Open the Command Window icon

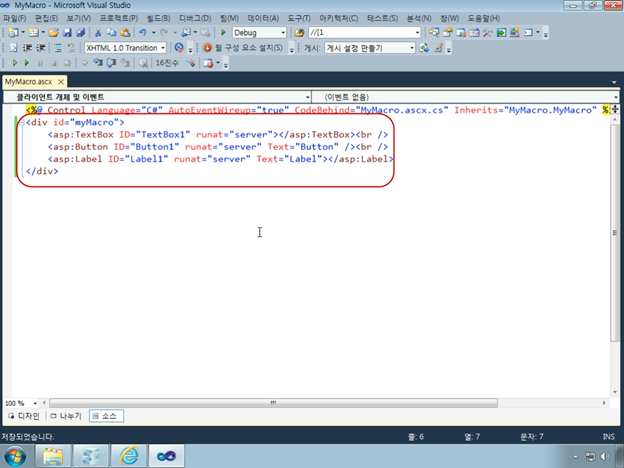click(x=528, y=33)
